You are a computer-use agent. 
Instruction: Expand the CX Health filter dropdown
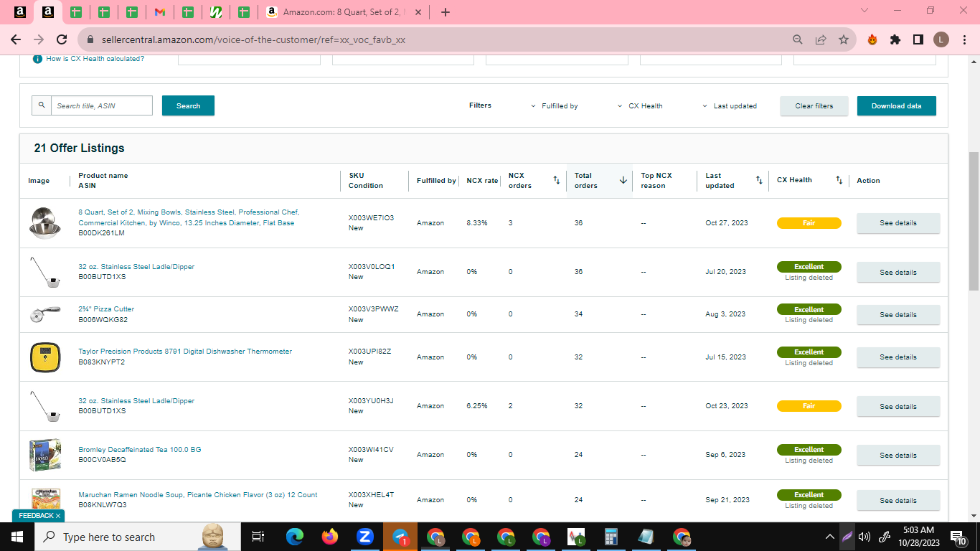click(x=640, y=105)
